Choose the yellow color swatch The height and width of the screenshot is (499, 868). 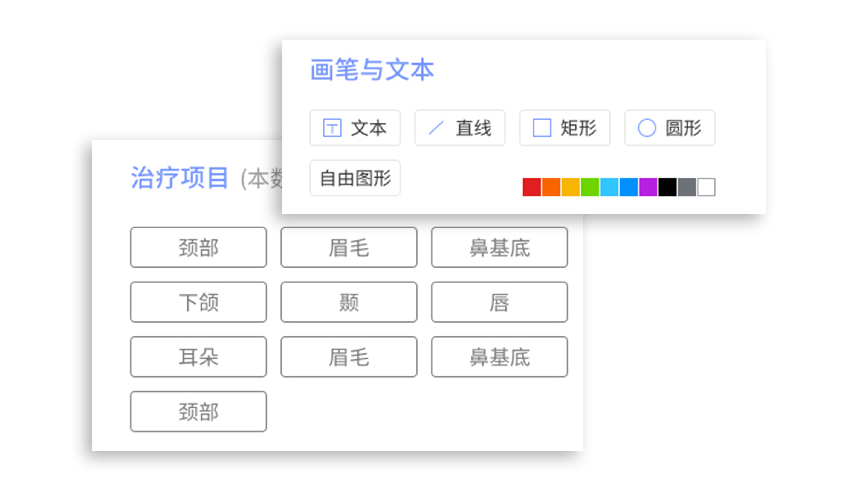coord(571,187)
